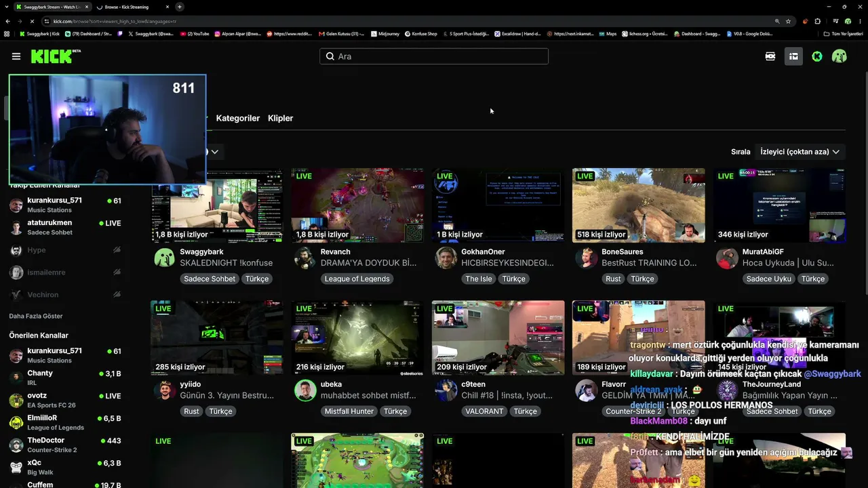Open the Midjourney bookmark
Image resolution: width=868 pixels, height=488 pixels.
pyautogui.click(x=384, y=34)
